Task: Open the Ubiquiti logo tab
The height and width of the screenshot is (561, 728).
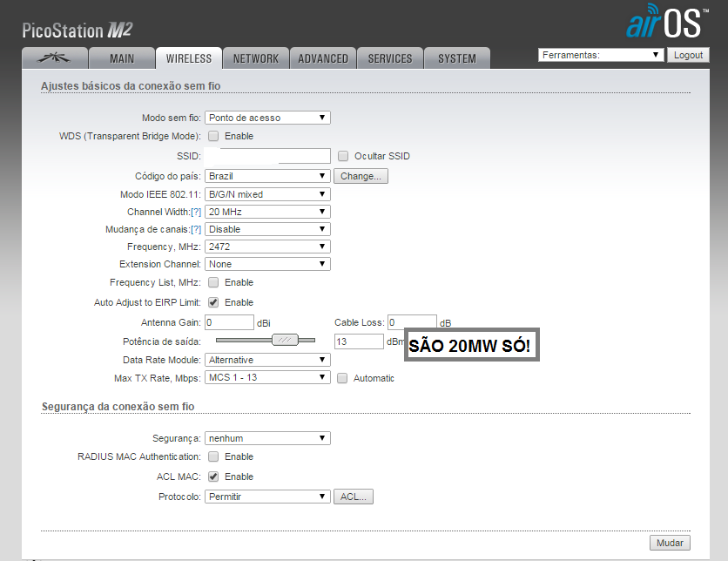Action: click(x=55, y=58)
